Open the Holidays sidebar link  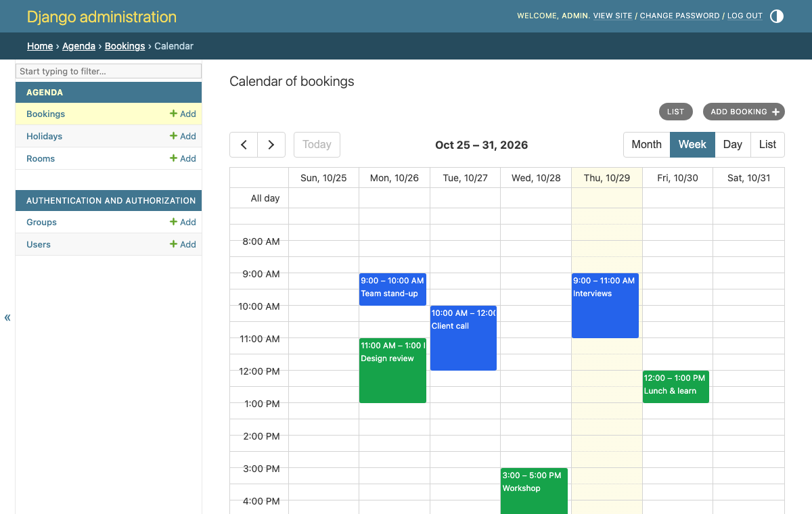click(44, 136)
